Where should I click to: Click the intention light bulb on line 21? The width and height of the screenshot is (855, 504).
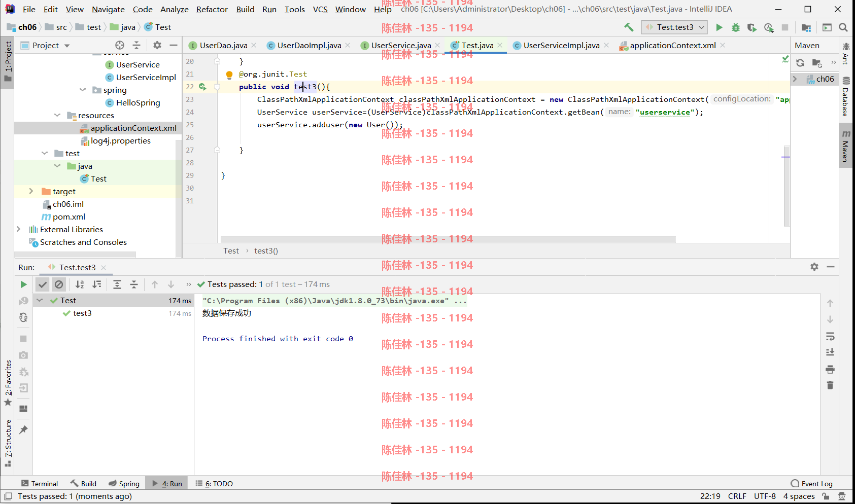click(x=229, y=75)
